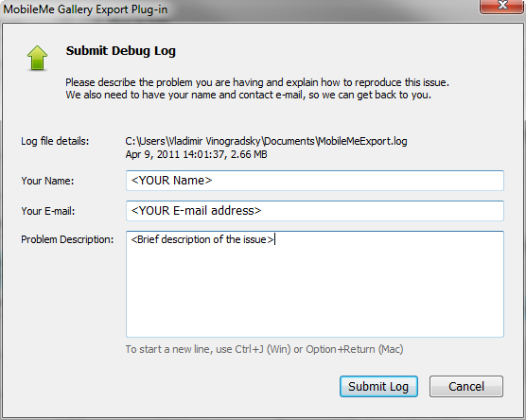Focus the Your Name input field
526x420 pixels.
[315, 181]
